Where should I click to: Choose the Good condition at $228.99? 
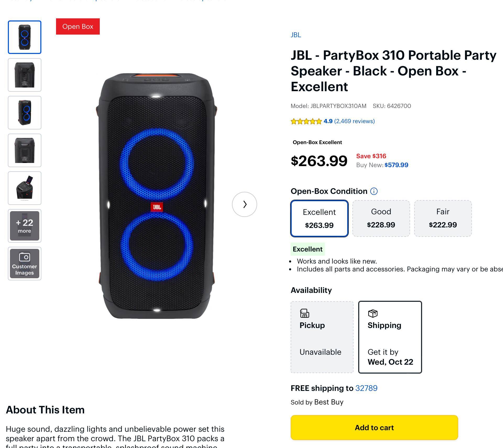[x=381, y=218]
